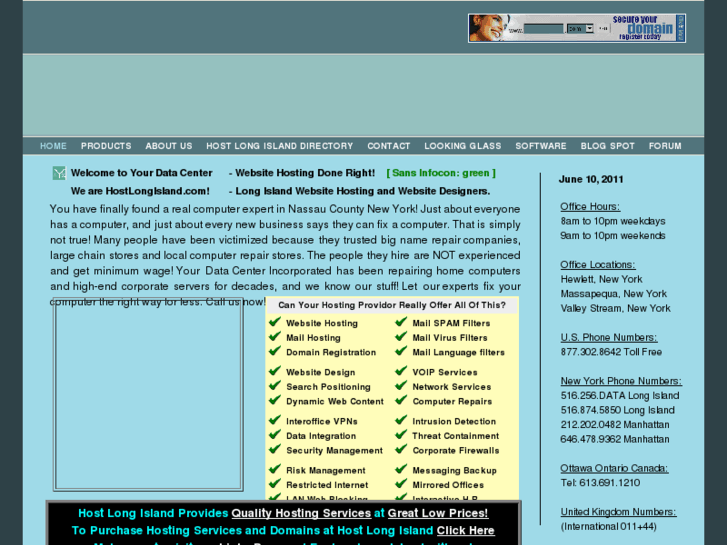Click the United Kingdom Numbers: heading
Image resolution: width=727 pixels, height=545 pixels.
pyautogui.click(x=618, y=512)
